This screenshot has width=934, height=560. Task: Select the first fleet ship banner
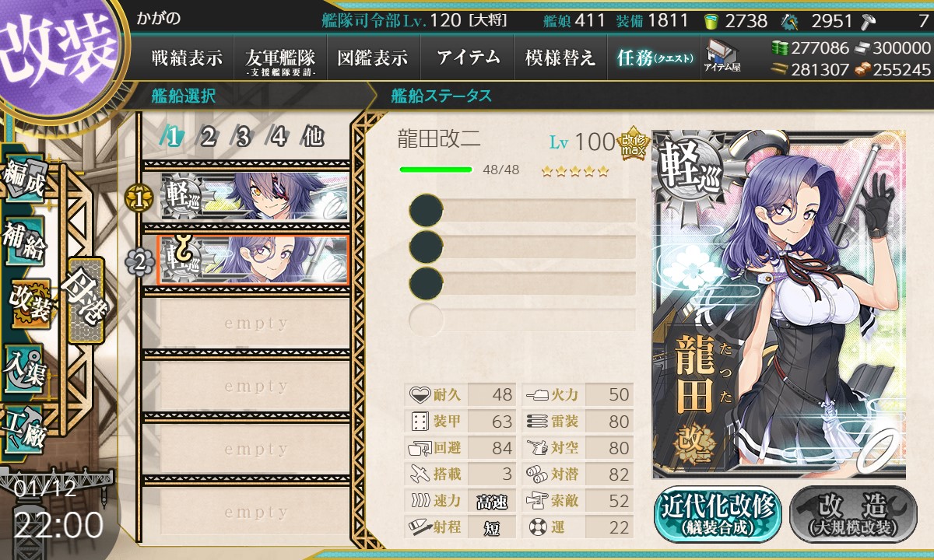255,198
